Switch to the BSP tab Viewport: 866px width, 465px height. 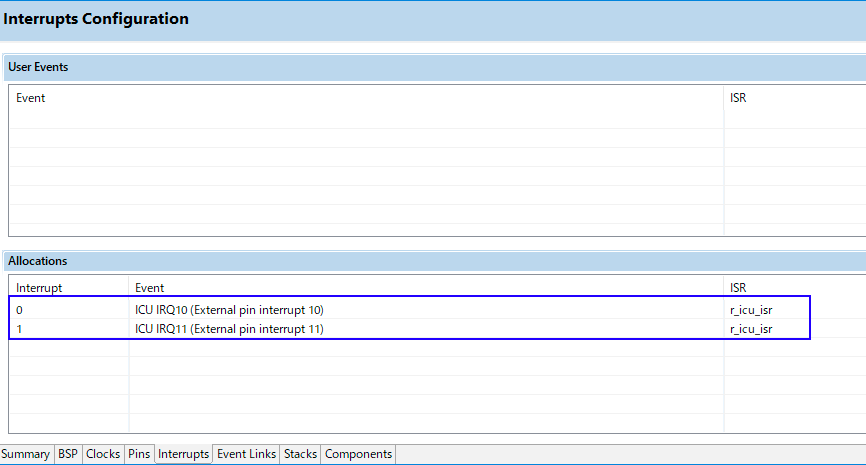coord(68,454)
